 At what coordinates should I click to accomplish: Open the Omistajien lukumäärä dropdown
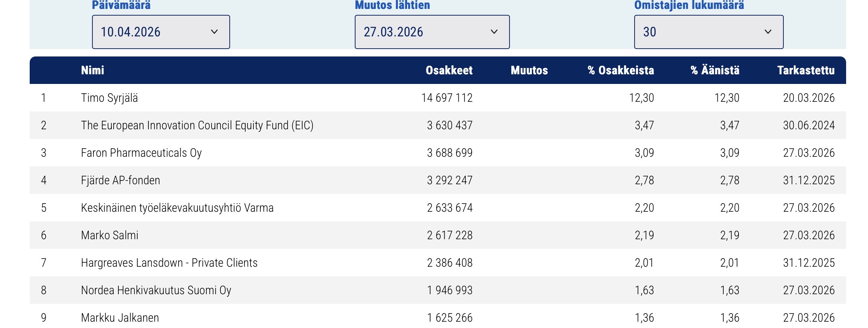[708, 32]
